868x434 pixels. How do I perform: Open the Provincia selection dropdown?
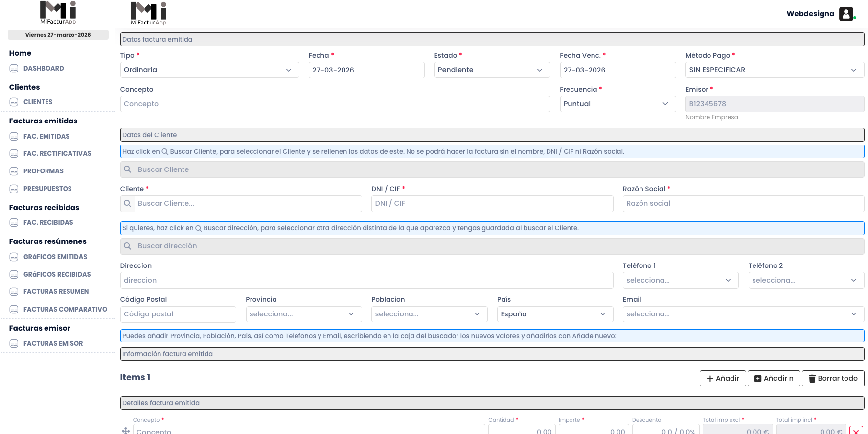pyautogui.click(x=303, y=314)
